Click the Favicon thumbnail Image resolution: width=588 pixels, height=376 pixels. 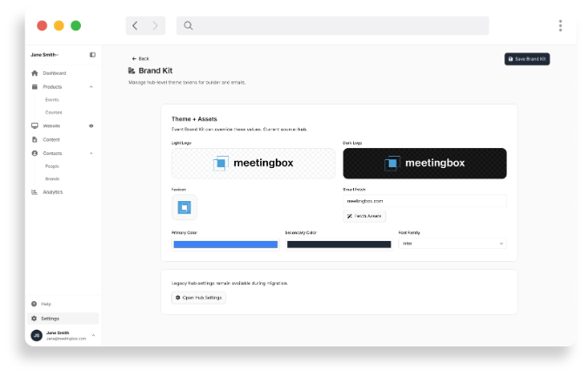184,207
